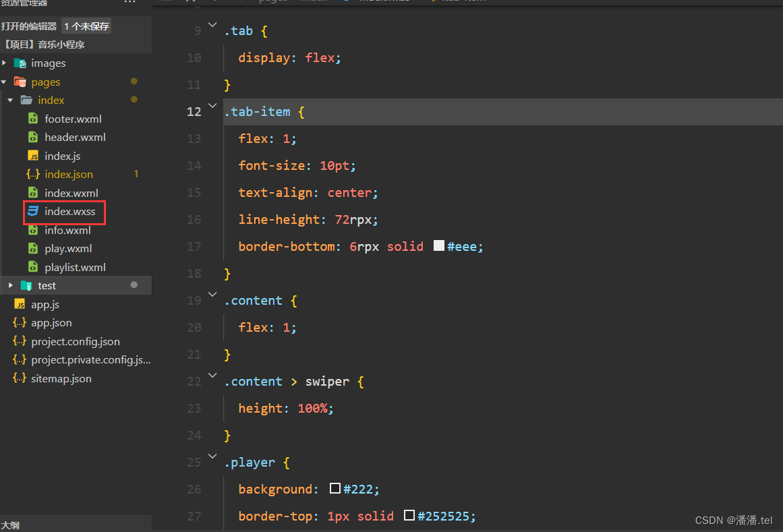
Task: Click project.private.config.js braces icon
Action: pyautogui.click(x=20, y=359)
